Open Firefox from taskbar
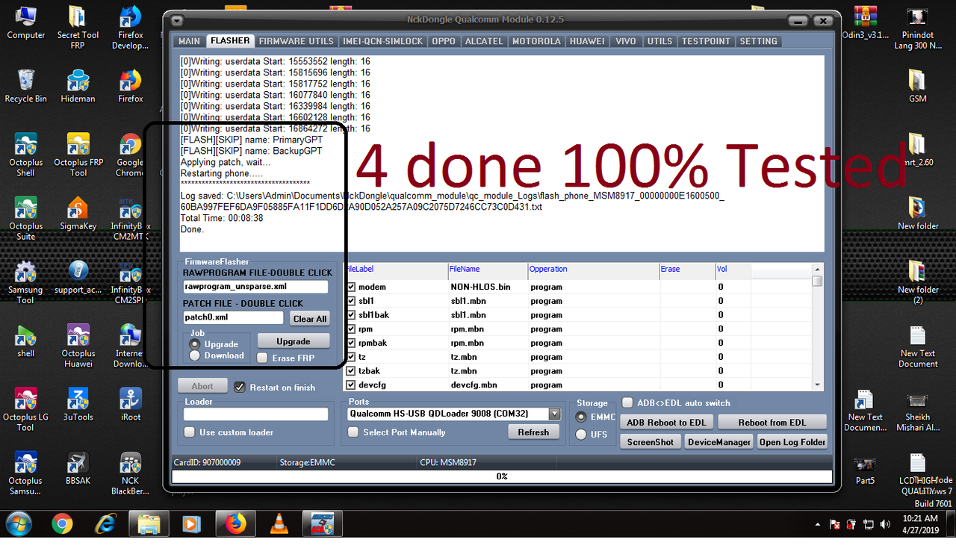This screenshot has width=956, height=560. 236,524
